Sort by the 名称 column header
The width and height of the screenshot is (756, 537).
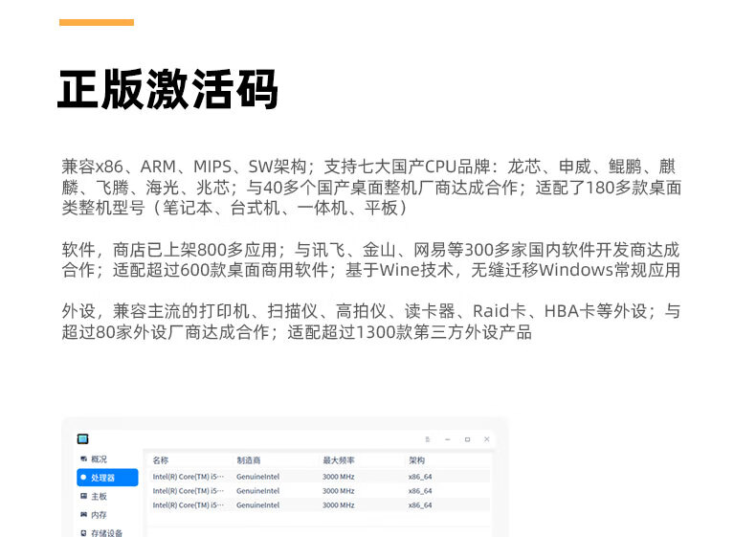click(x=161, y=460)
